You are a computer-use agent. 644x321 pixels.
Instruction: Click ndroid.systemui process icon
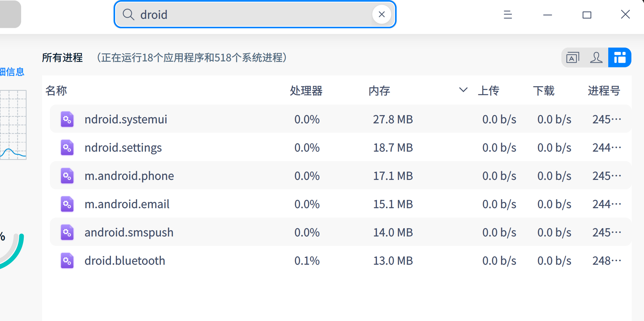tap(67, 119)
